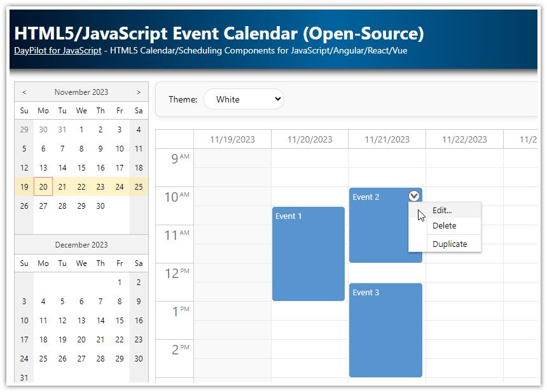Open the Theme dropdown
Screen dimensions: 547x392
[x=245, y=99]
